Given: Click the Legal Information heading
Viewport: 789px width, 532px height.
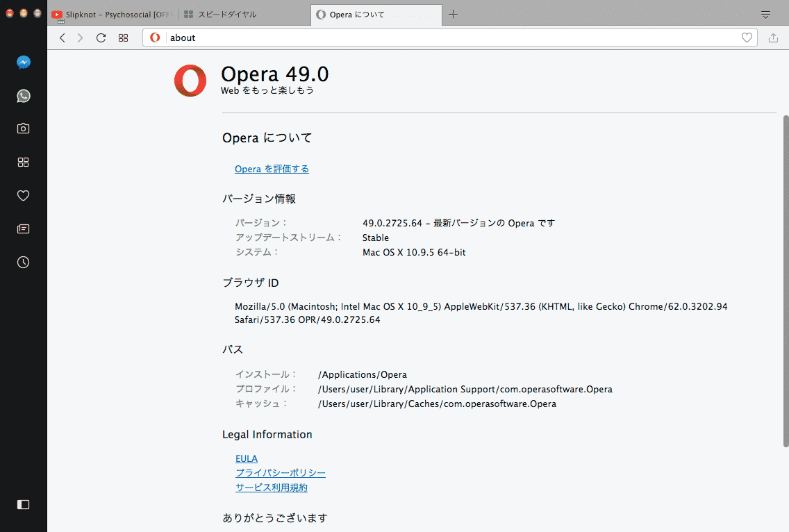Looking at the screenshot, I should [x=267, y=434].
